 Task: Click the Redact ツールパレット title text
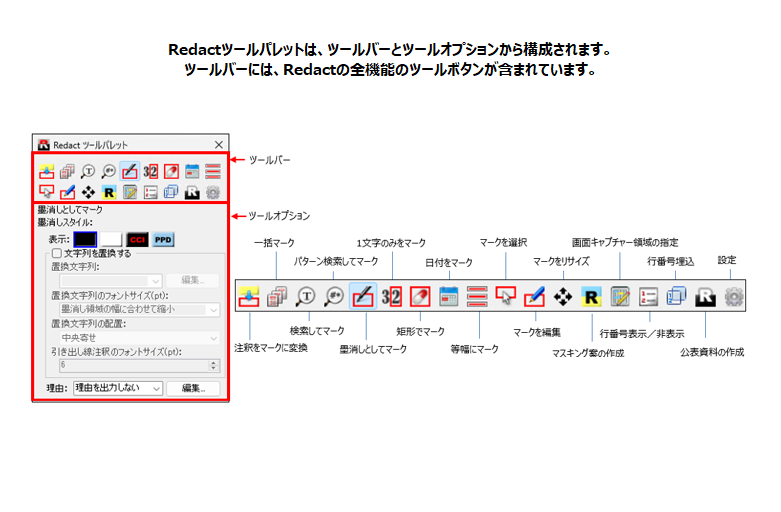coord(90,145)
